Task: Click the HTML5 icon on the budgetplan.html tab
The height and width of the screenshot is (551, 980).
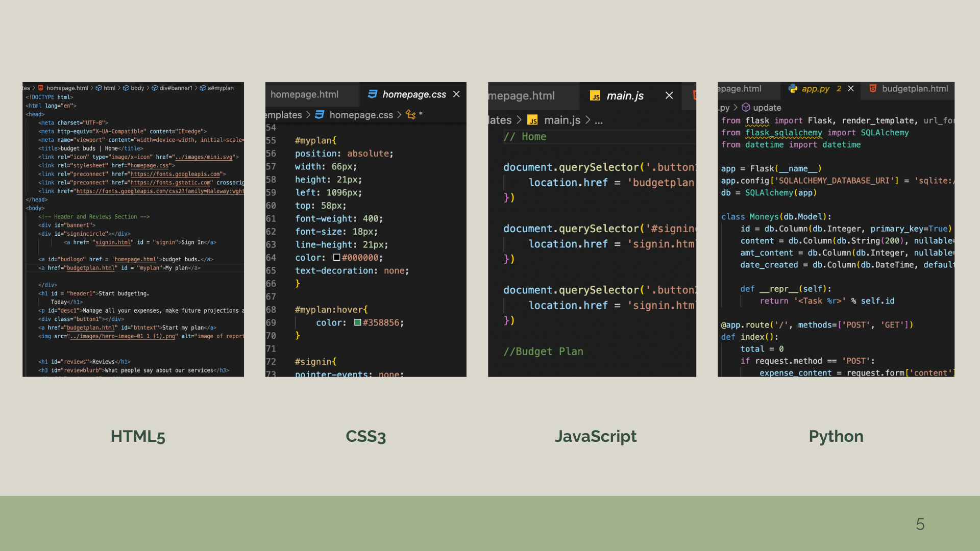Action: pyautogui.click(x=873, y=89)
